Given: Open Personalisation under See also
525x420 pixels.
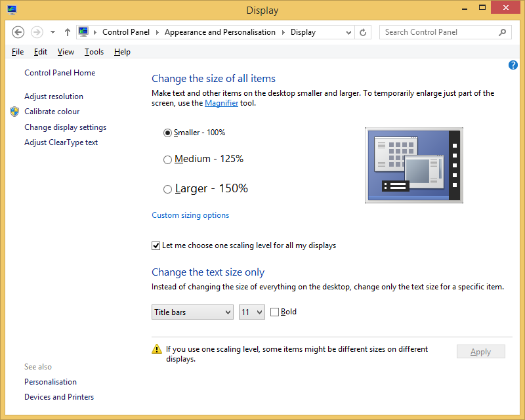Looking at the screenshot, I should tap(51, 382).
